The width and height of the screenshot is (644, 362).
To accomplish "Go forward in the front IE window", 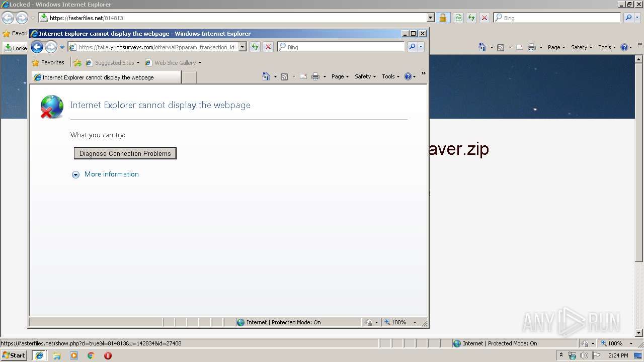I will 51,47.
